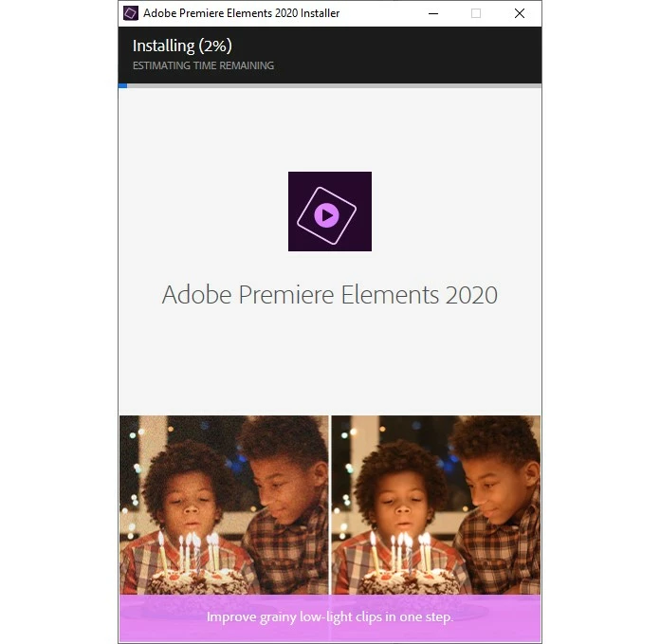Viewport: 660px width, 644px height.
Task: Click the greyed-out maximize button
Action: pos(476,13)
